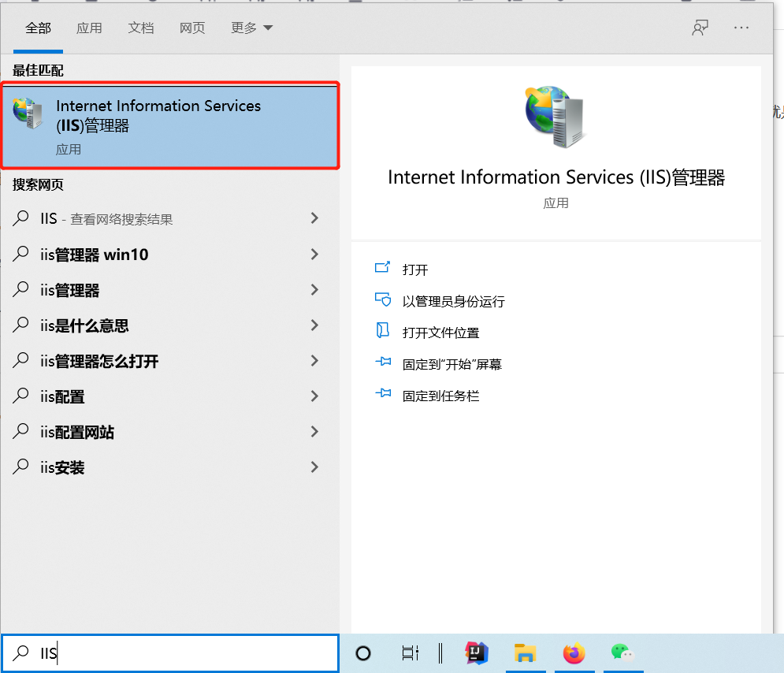Expand the chevron for iis安装
The image size is (784, 673).
[x=314, y=467]
